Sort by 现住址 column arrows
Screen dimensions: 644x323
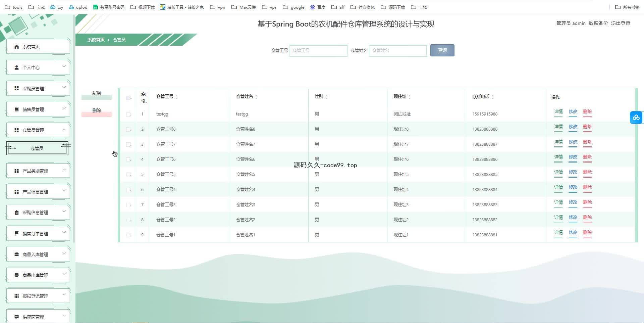click(x=410, y=97)
